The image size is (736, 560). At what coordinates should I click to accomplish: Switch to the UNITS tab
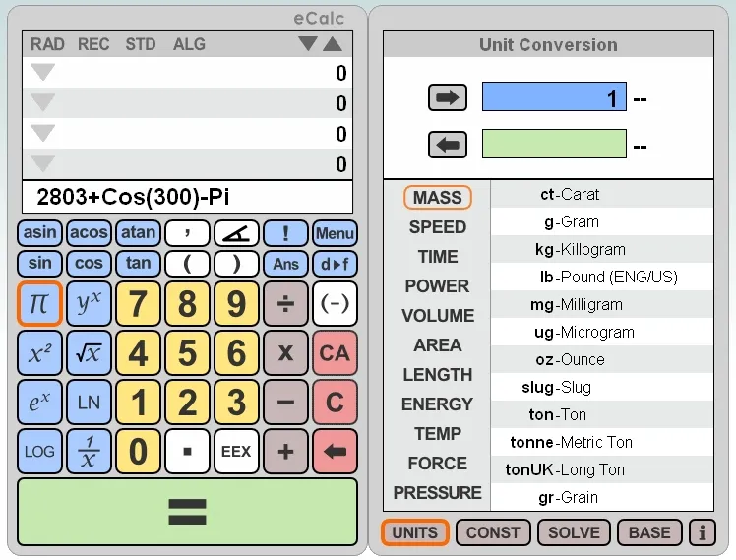(415, 532)
